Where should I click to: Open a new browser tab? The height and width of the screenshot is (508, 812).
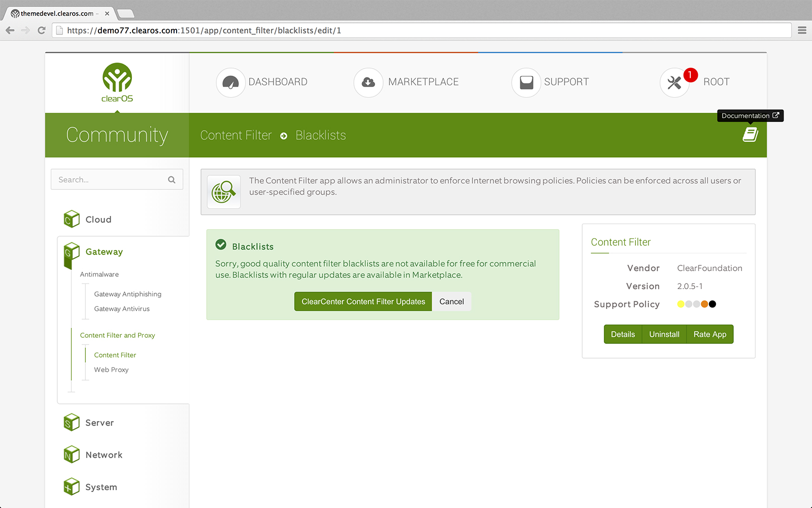[x=125, y=14]
